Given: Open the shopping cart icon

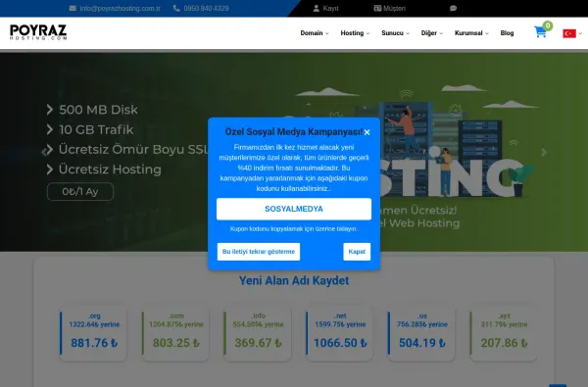Looking at the screenshot, I should (x=540, y=32).
